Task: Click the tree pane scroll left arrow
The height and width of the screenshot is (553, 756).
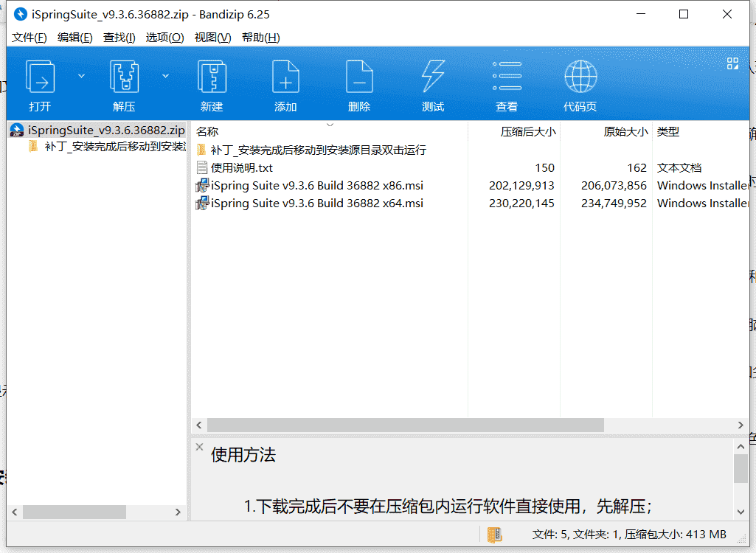Action: click(x=15, y=512)
